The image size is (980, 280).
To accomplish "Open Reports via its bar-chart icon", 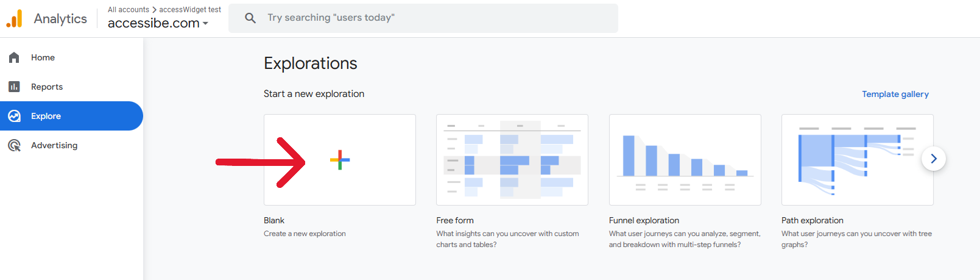I will [14, 87].
